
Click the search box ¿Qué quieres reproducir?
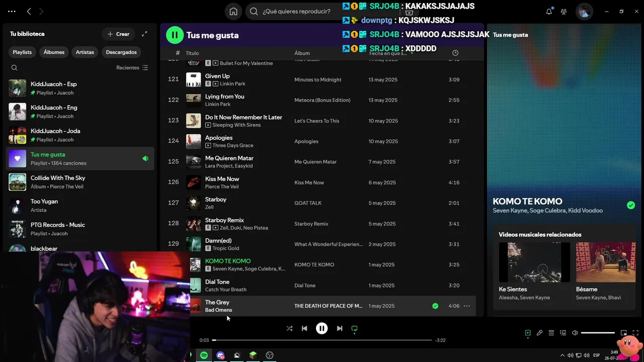(297, 12)
